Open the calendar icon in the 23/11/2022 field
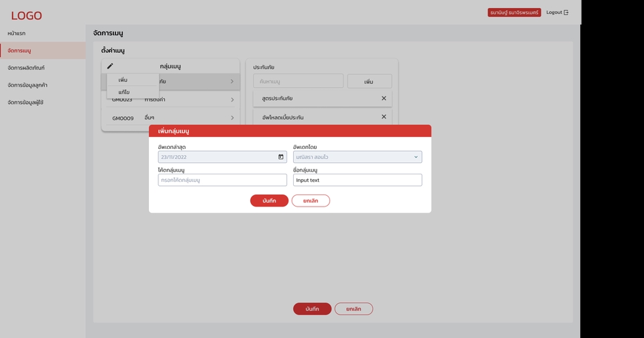 click(x=281, y=157)
